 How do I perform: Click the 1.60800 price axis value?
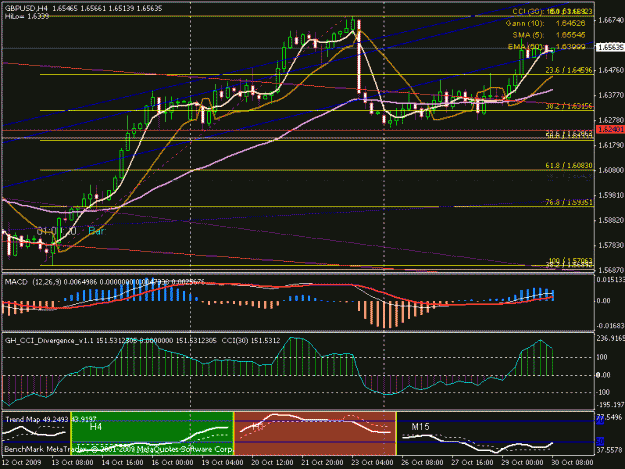pos(611,170)
